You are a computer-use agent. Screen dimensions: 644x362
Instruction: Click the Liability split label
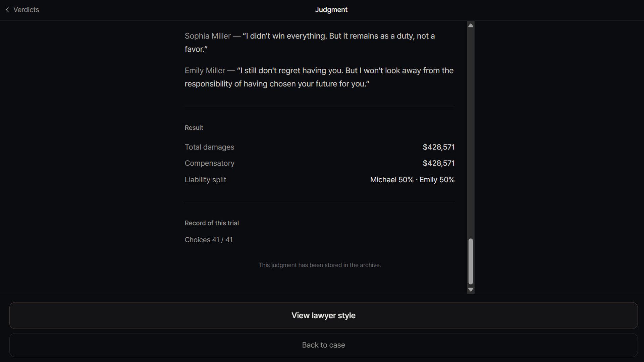(x=205, y=180)
